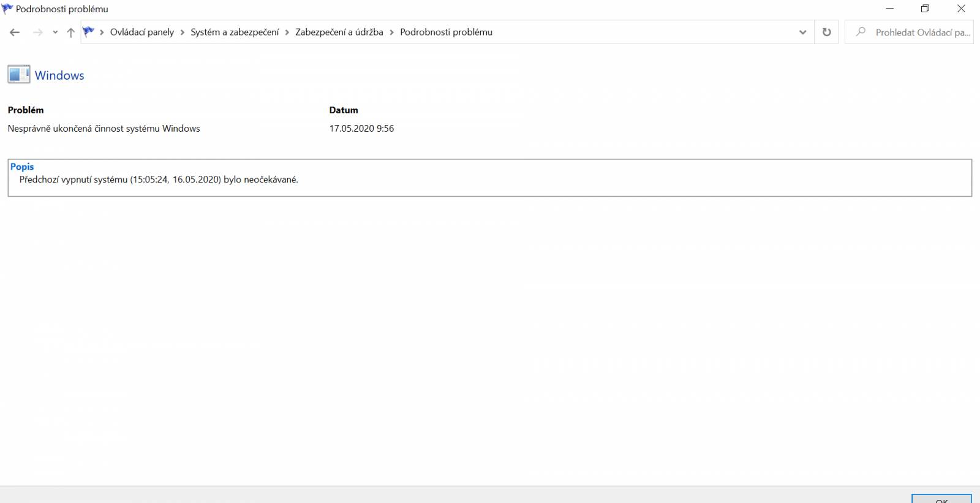This screenshot has width=980, height=503.
Task: Click the search magnifier icon
Action: pyautogui.click(x=861, y=32)
